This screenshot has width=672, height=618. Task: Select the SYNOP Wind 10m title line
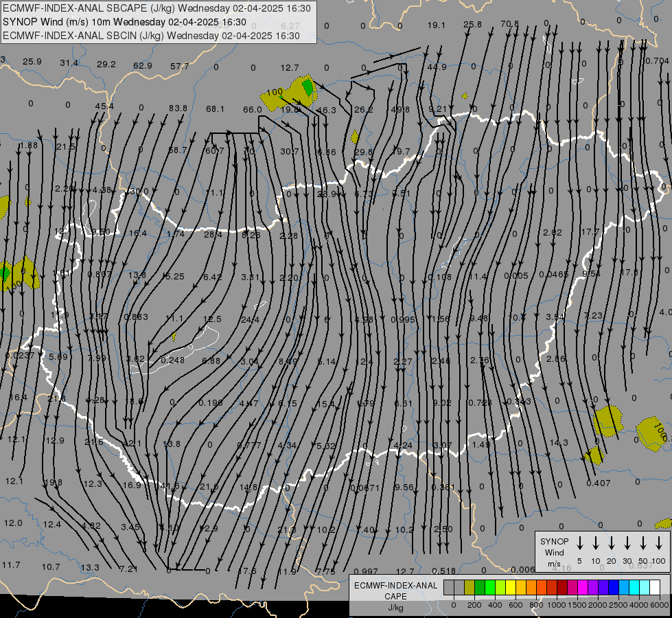[125, 22]
